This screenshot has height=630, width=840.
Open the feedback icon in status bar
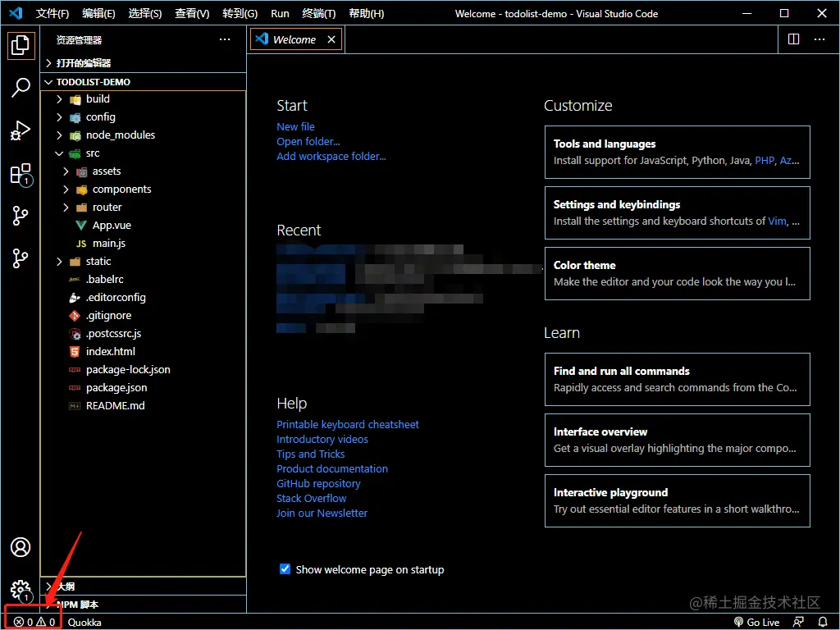[798, 622]
